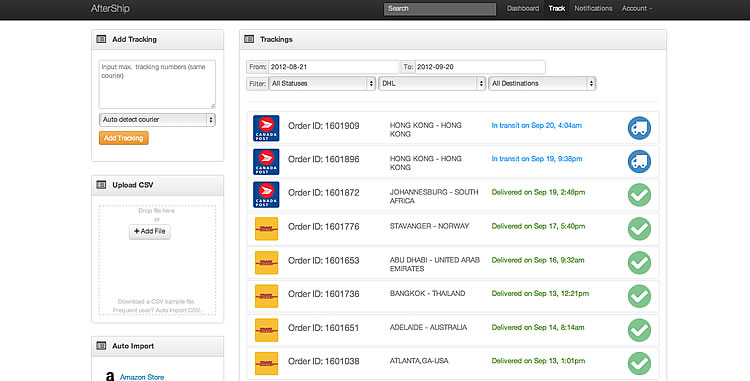Screen dimensions: 750x381
Task: Click Order ID: 1601776 text
Action: pyautogui.click(x=323, y=227)
